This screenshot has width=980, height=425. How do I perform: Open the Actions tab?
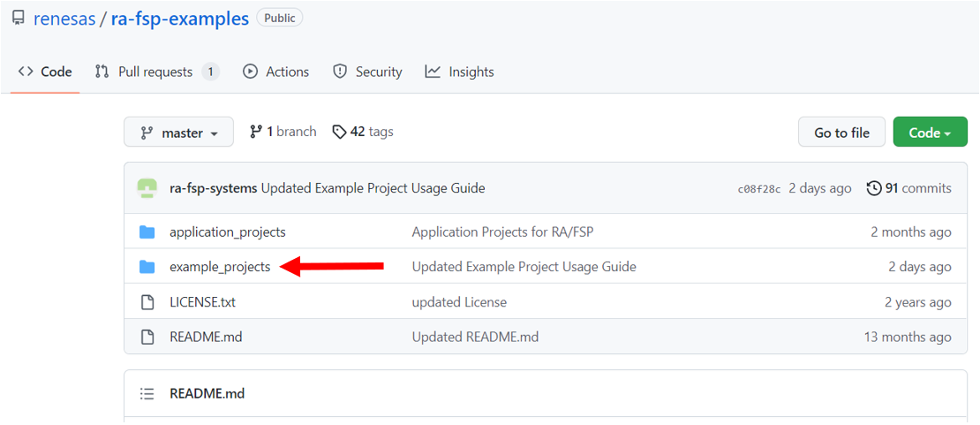276,72
